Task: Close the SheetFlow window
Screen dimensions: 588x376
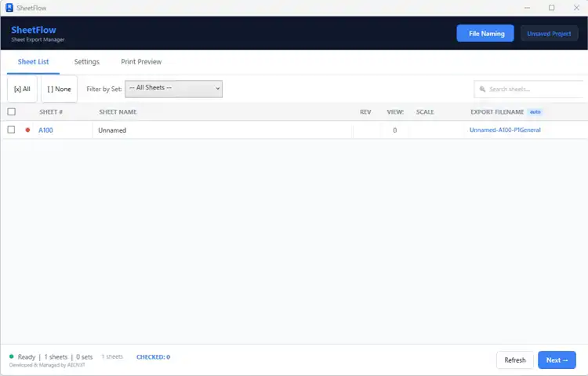Action: pyautogui.click(x=576, y=8)
